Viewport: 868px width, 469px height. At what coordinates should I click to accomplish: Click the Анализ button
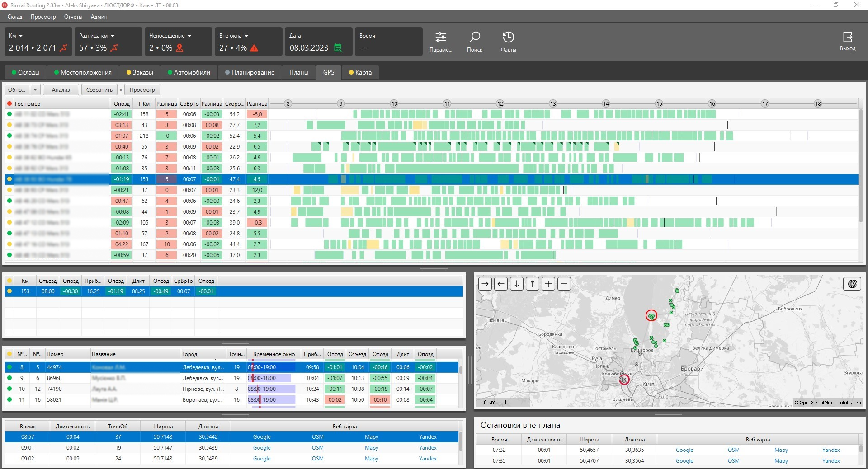coord(61,90)
